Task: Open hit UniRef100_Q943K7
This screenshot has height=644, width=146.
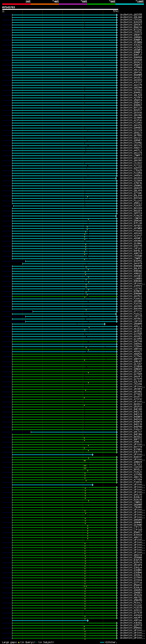Action: (131, 25)
